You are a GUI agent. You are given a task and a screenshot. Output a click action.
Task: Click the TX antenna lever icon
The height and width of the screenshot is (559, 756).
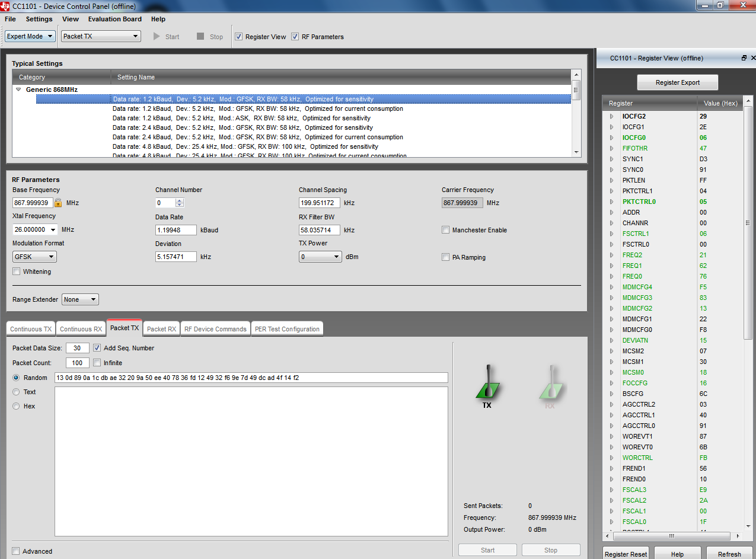487,382
